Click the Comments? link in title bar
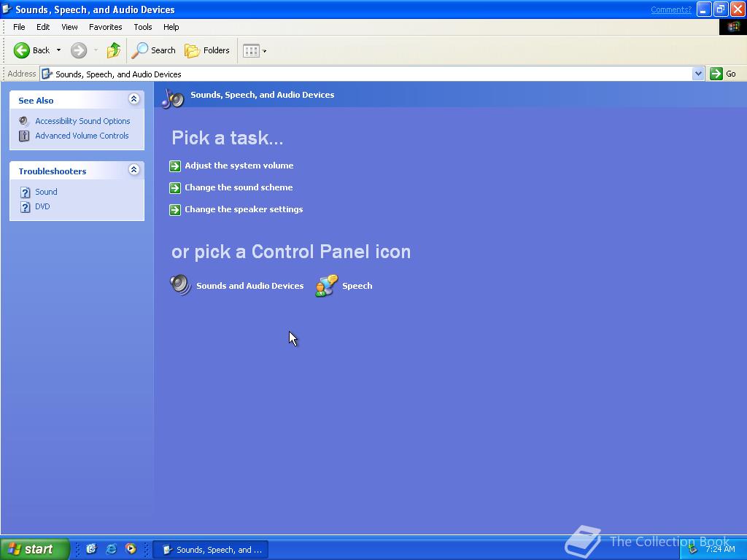This screenshot has width=747, height=560. [x=671, y=9]
